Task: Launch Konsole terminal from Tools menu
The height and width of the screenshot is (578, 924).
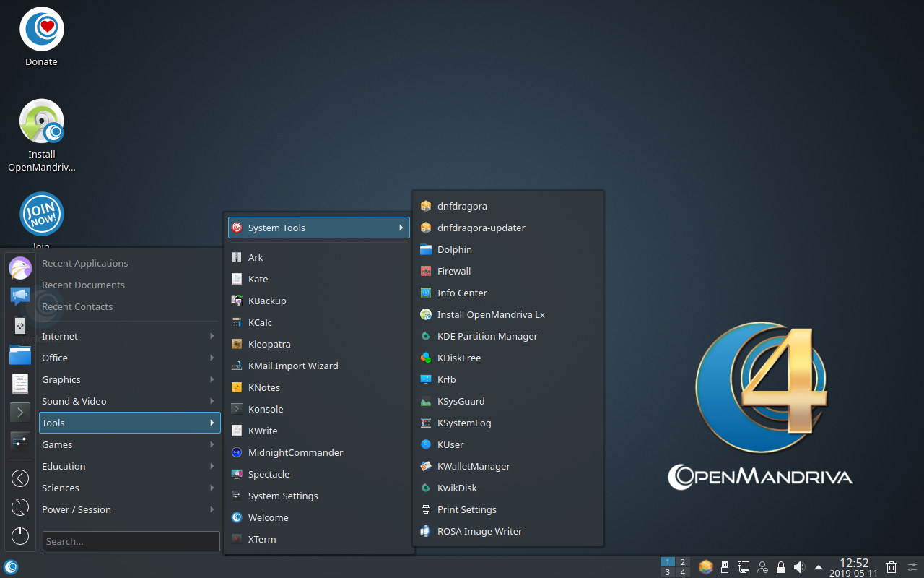Action: click(x=318, y=409)
